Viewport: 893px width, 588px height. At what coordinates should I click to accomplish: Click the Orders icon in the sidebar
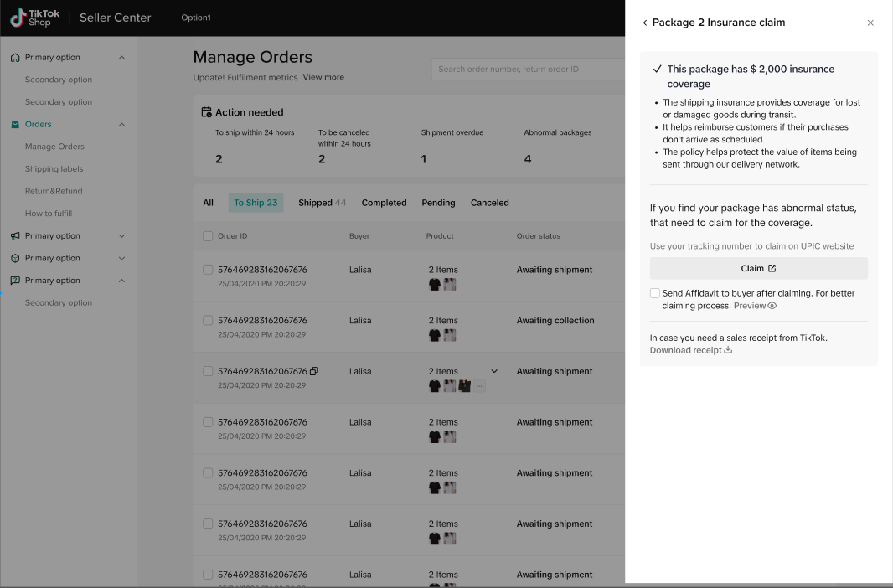pos(15,124)
